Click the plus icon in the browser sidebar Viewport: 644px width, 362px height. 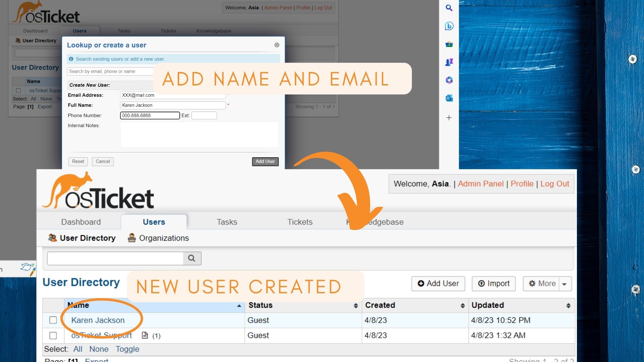tap(449, 118)
